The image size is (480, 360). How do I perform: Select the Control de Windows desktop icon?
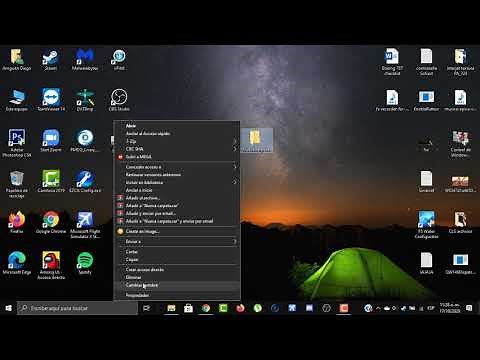point(460,143)
